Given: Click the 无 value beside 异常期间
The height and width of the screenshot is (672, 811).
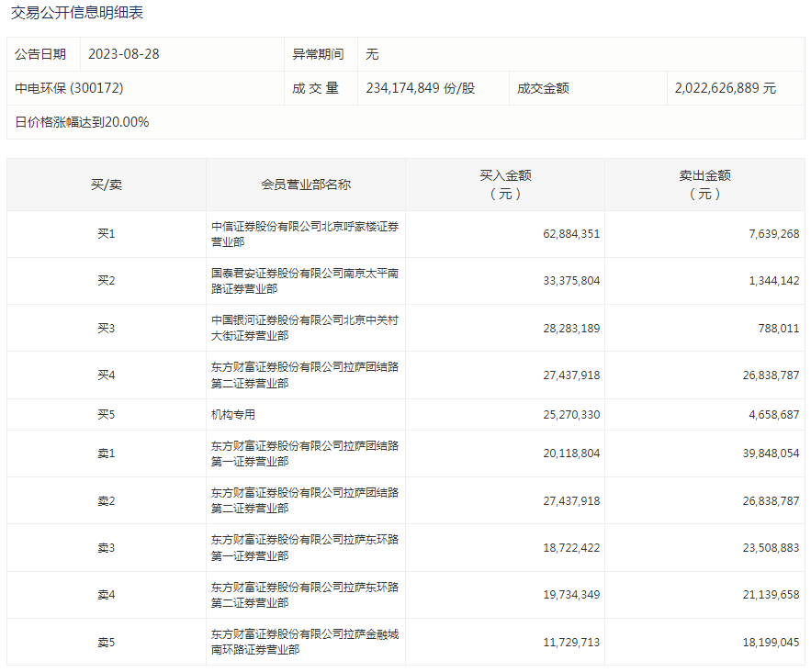Looking at the screenshot, I should 372,54.
